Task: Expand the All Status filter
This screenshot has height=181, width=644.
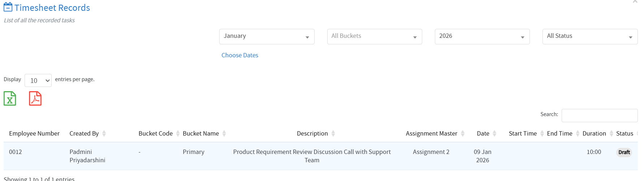Action: (589, 36)
